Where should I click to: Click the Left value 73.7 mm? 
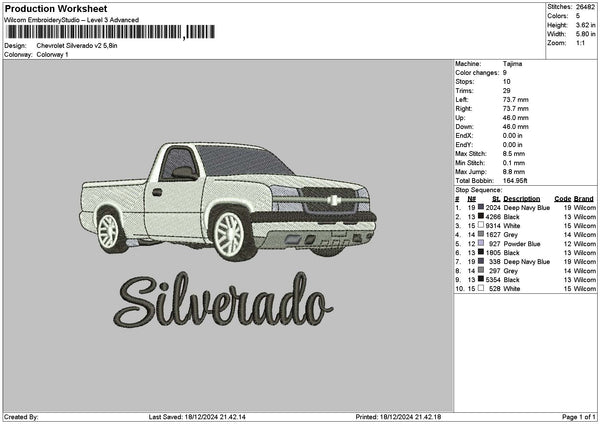pos(515,99)
